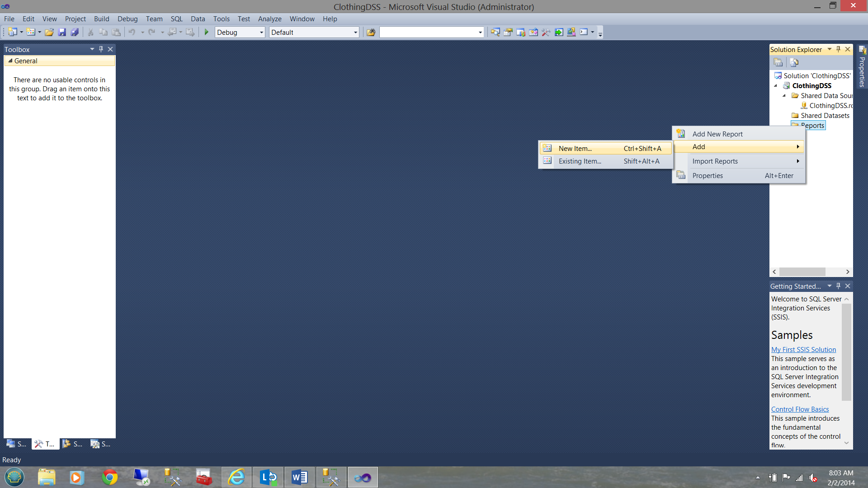868x488 pixels.
Task: Click the Save All toolbar icon
Action: [75, 32]
